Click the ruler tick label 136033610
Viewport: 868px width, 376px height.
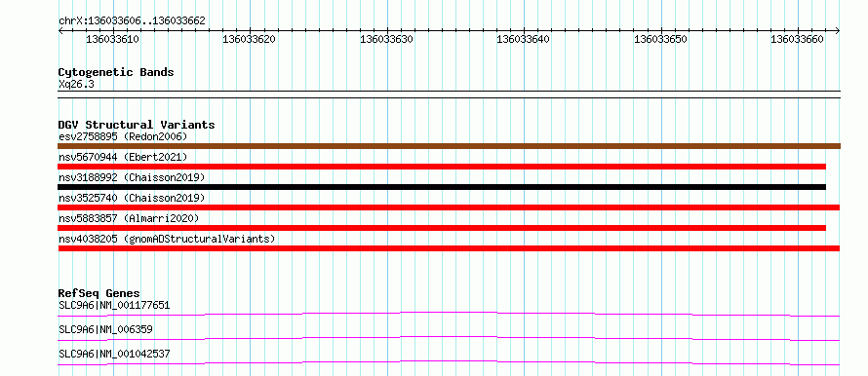pos(113,40)
